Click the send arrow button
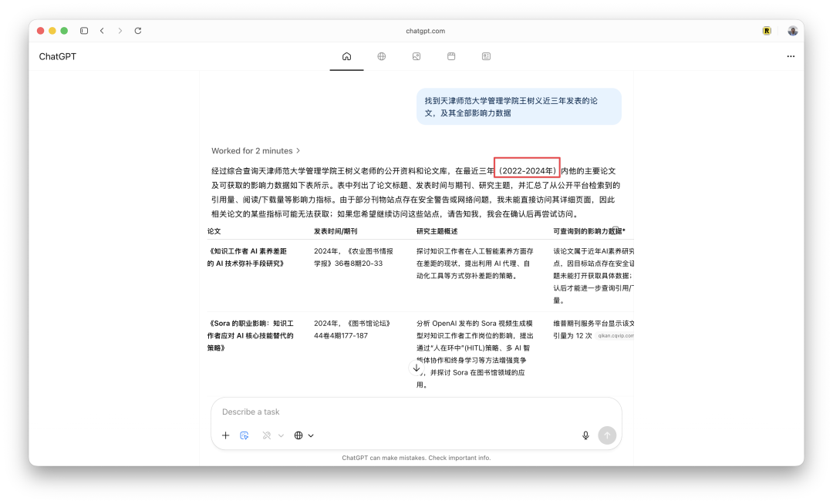 tap(607, 435)
